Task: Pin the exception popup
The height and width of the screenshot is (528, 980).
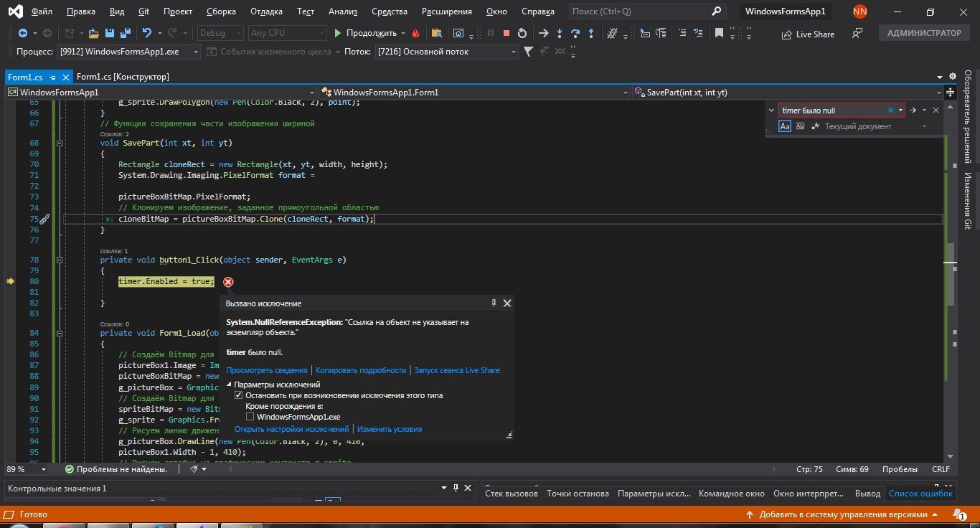Action: [x=494, y=303]
